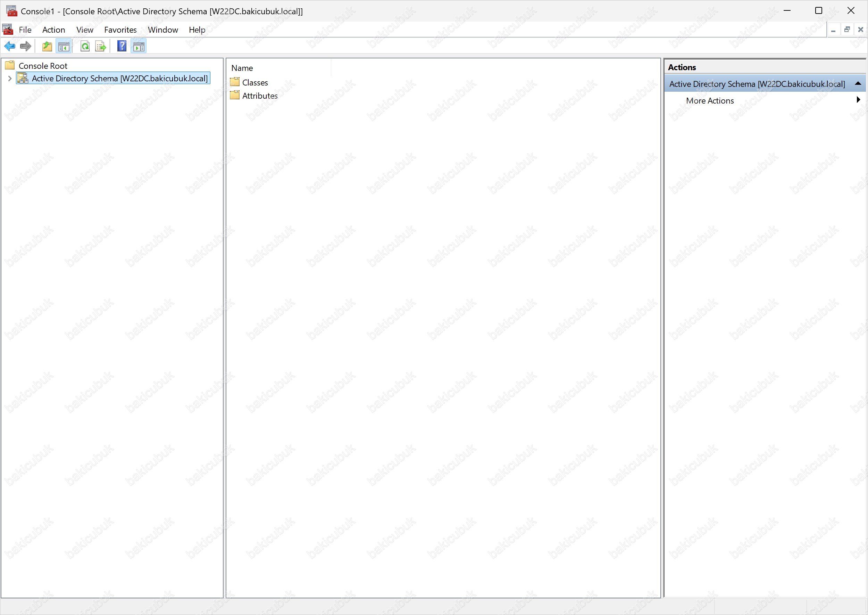Toggle Show/Hide Action Pane toolbar icon
868x615 pixels.
pyautogui.click(x=139, y=47)
